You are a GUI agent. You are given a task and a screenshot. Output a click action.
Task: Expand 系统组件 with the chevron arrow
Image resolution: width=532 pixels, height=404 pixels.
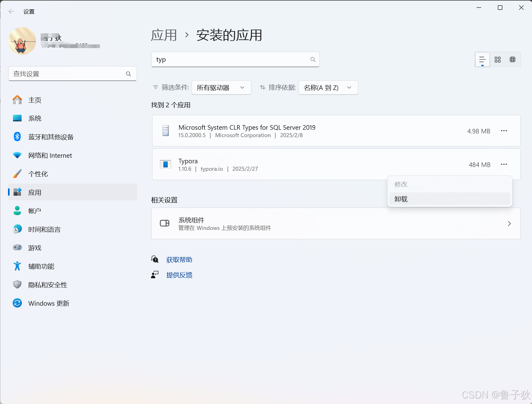pyautogui.click(x=509, y=223)
